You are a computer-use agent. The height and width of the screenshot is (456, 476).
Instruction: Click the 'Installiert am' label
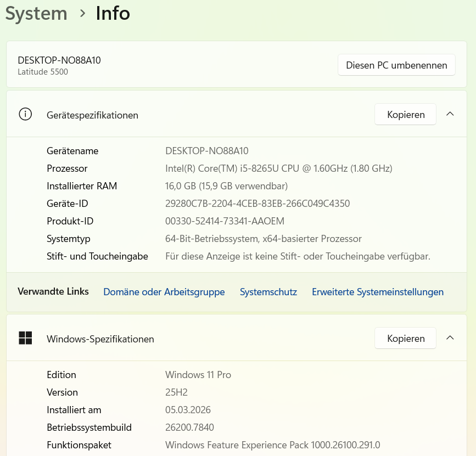74,410
